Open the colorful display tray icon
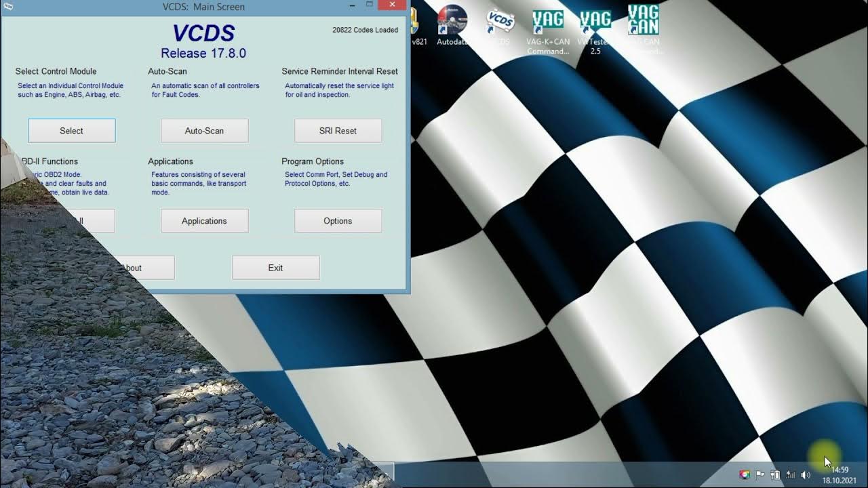This screenshot has width=868, height=488. point(745,475)
